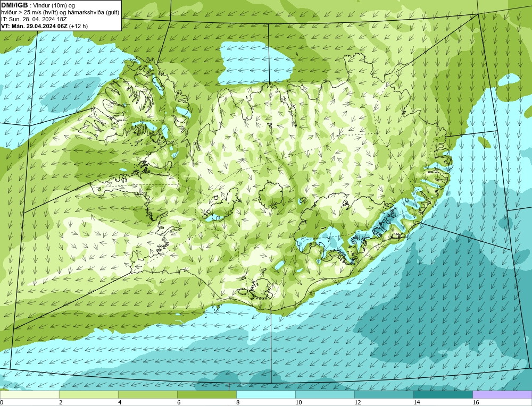Image resolution: width=532 pixels, height=406 pixels.
Task: Click the purple swatch above 16 m/s
Action: [x=502, y=394]
